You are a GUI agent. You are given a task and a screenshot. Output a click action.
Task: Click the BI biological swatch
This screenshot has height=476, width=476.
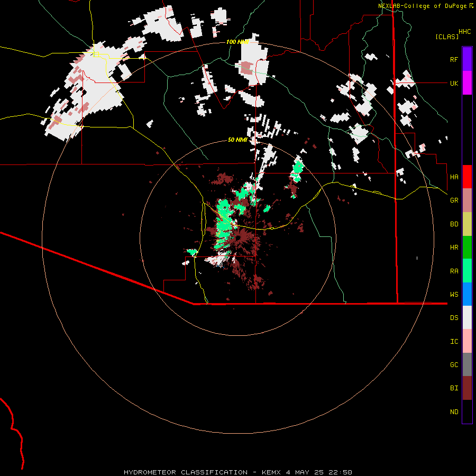467,388
